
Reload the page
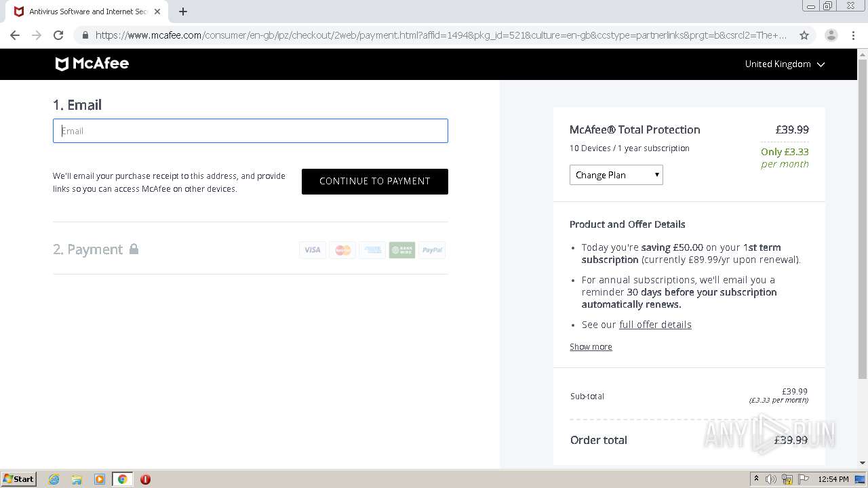(x=58, y=35)
